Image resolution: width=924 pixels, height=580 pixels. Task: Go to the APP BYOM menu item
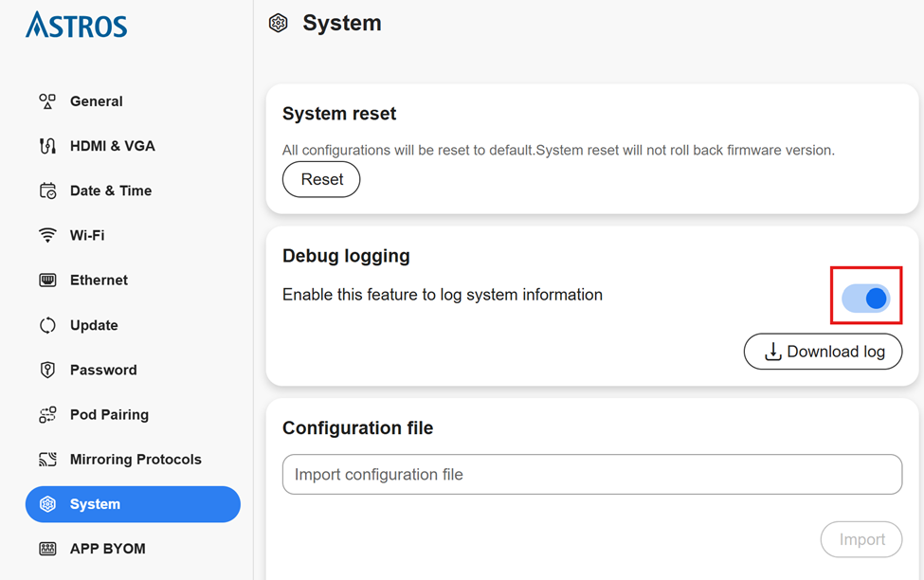(x=107, y=549)
